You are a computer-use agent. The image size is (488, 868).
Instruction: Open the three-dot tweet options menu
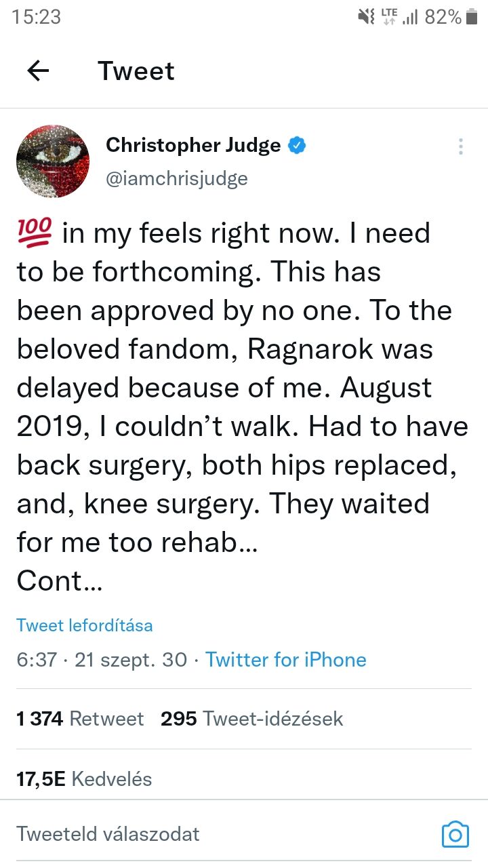(460, 146)
